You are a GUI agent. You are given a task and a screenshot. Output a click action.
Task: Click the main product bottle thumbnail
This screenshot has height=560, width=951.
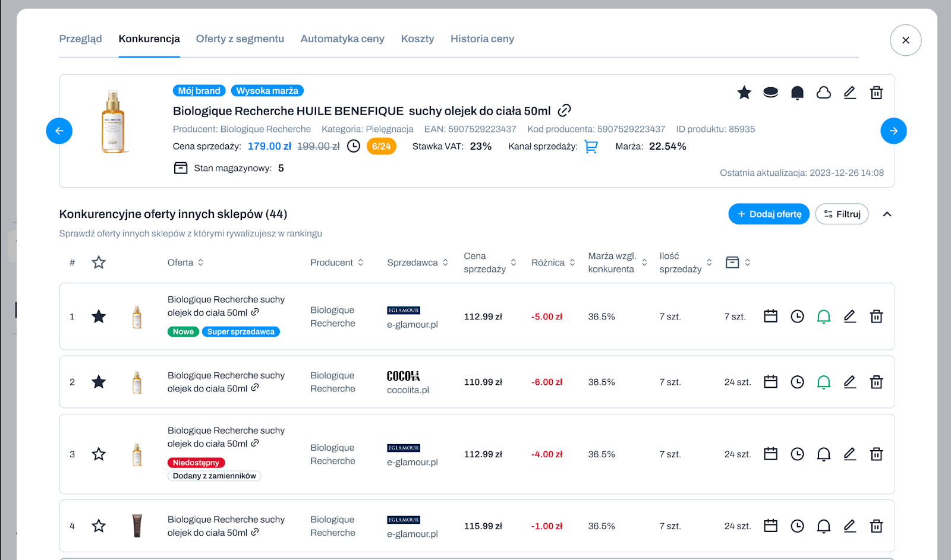pyautogui.click(x=113, y=122)
